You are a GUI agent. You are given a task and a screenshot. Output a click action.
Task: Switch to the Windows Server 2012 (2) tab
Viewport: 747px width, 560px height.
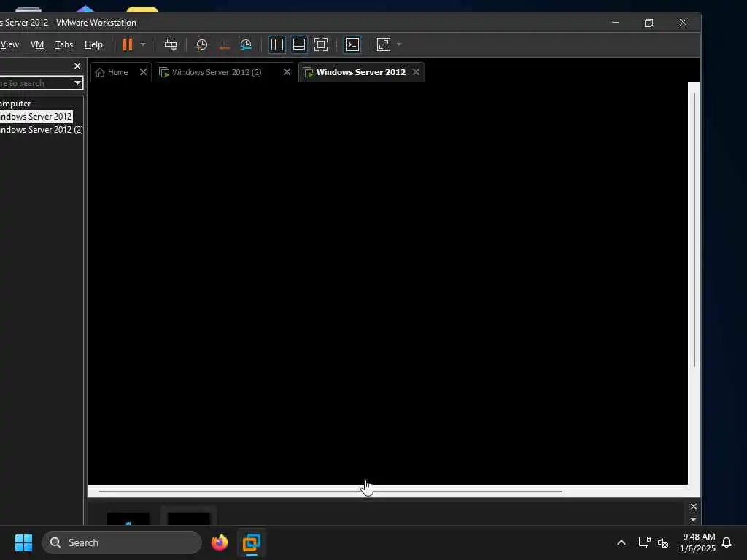(x=217, y=72)
